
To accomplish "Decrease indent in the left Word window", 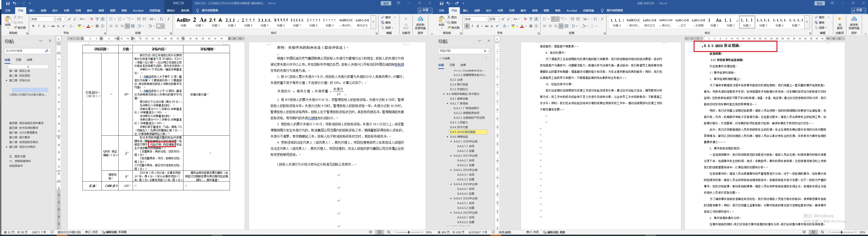I will [x=139, y=19].
